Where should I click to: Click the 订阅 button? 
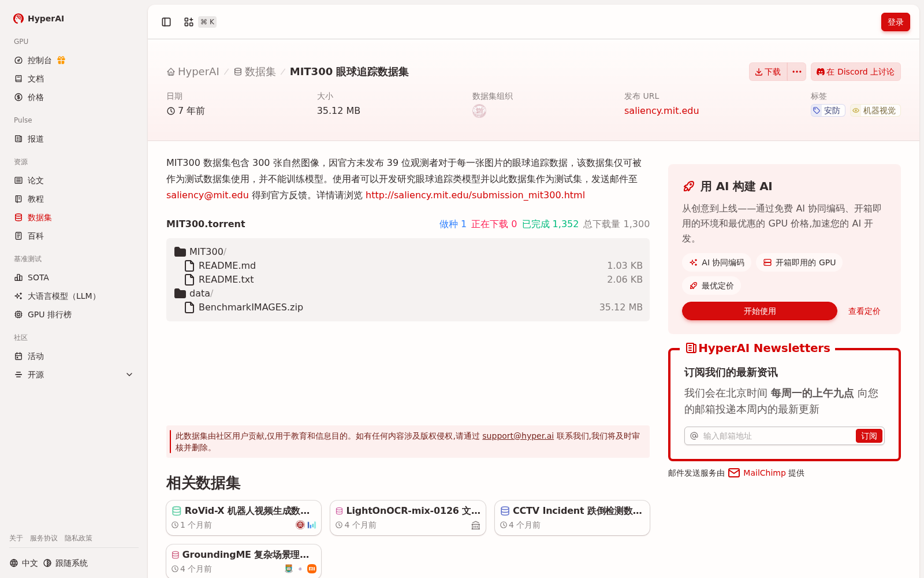(x=869, y=436)
